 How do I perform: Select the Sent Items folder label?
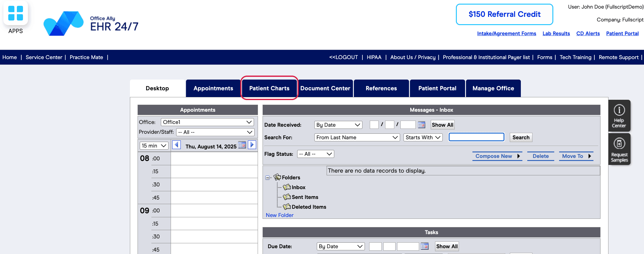[x=305, y=197]
